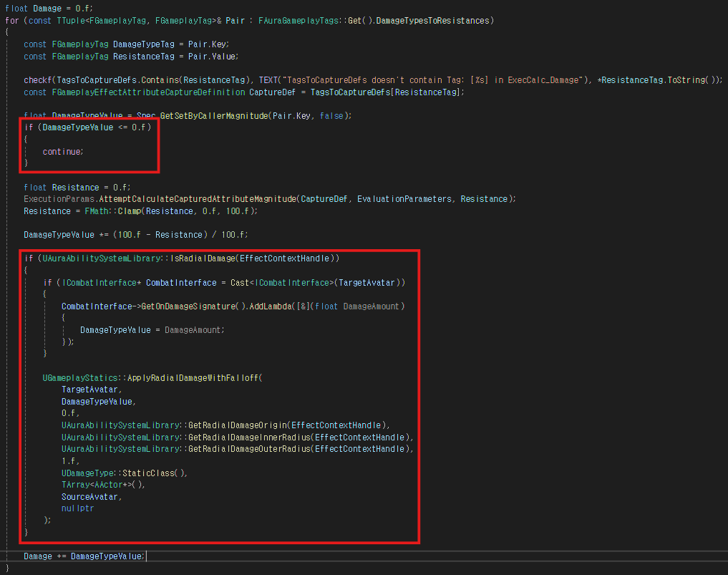Click the IsRadialDamage function call
This screenshot has height=575, width=728.
coord(203,258)
